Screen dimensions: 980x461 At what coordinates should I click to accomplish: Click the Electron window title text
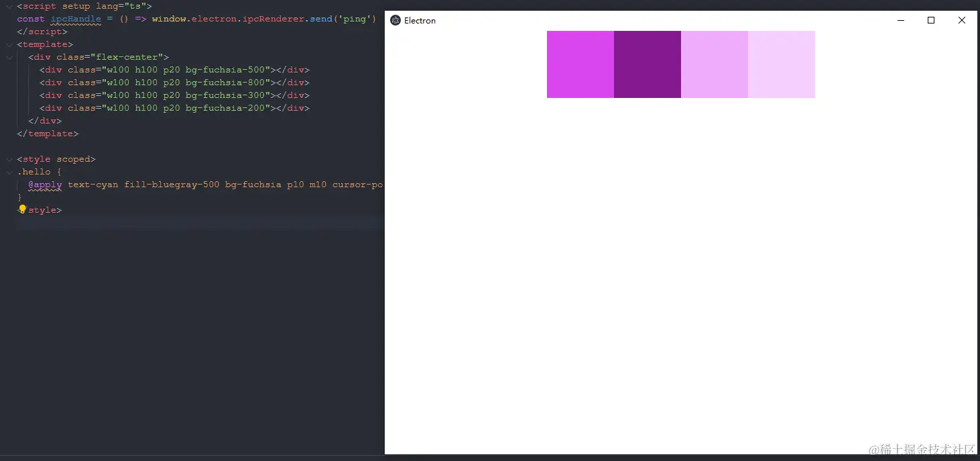[420, 20]
